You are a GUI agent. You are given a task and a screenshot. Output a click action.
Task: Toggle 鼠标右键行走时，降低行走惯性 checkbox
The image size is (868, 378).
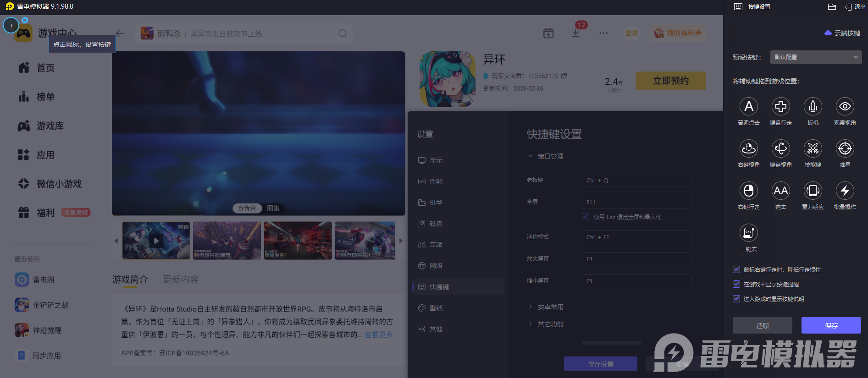pyautogui.click(x=736, y=269)
